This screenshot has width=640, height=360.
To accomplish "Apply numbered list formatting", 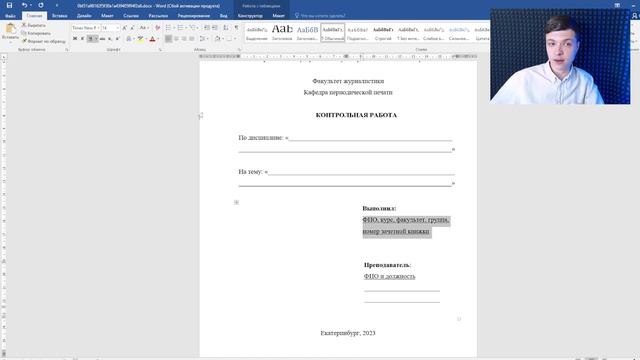I will click(x=180, y=28).
